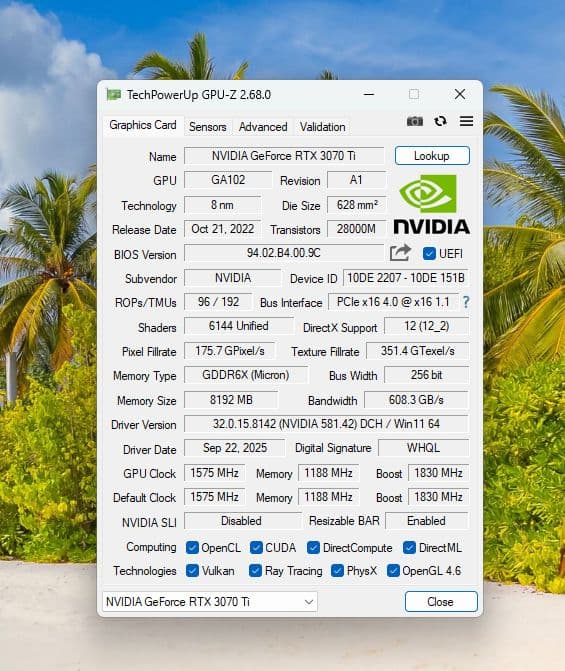
Task: Click GPU Clock row Boost 1830 MHz
Action: [439, 473]
